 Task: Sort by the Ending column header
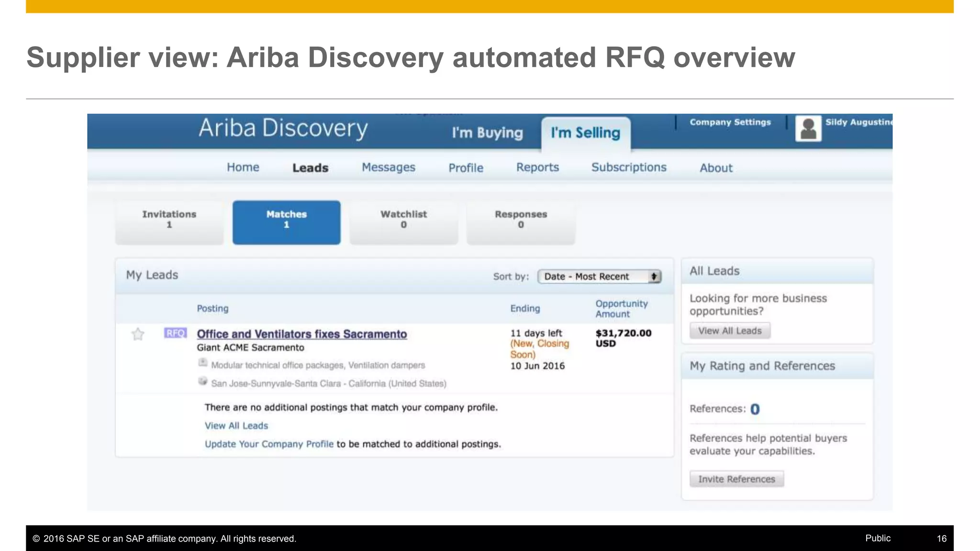click(x=525, y=309)
